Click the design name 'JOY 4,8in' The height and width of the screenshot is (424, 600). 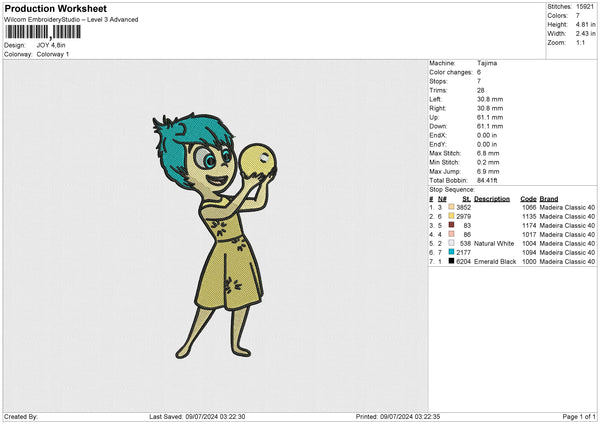coord(51,45)
